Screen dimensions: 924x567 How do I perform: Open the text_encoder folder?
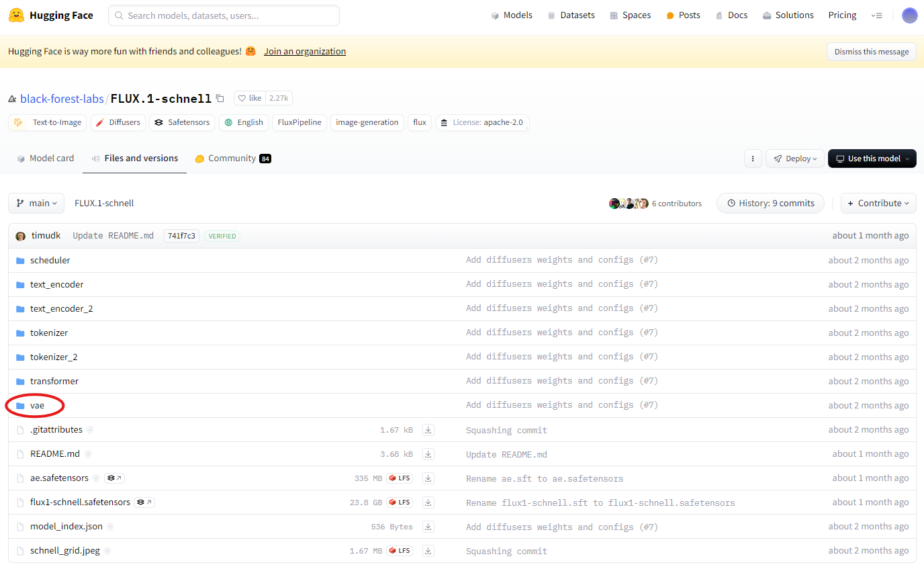(56, 285)
